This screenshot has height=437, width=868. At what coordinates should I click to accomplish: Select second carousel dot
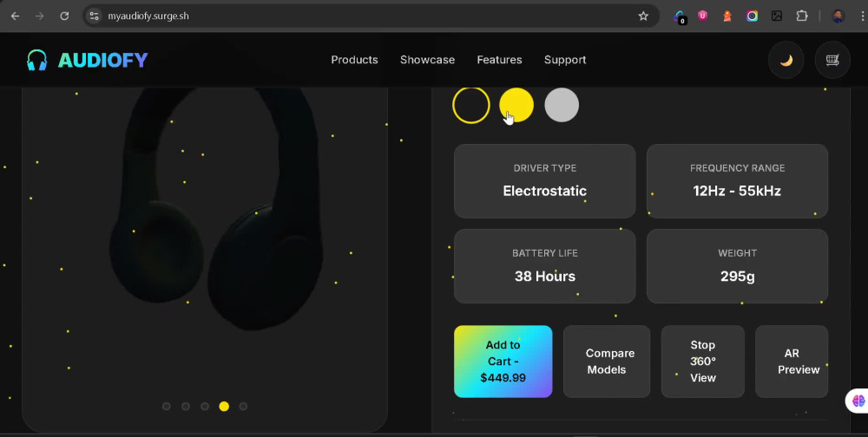click(x=186, y=407)
